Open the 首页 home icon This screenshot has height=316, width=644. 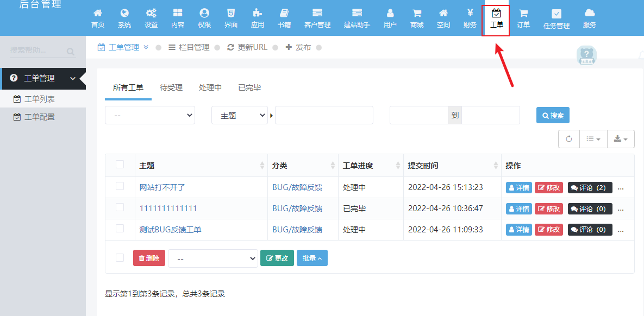[x=98, y=13]
